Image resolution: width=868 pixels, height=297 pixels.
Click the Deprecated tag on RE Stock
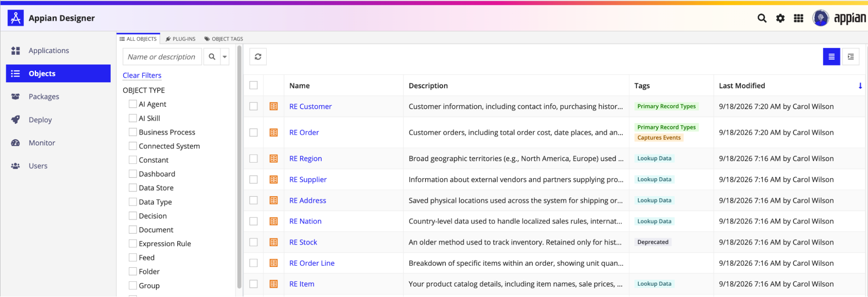click(653, 242)
